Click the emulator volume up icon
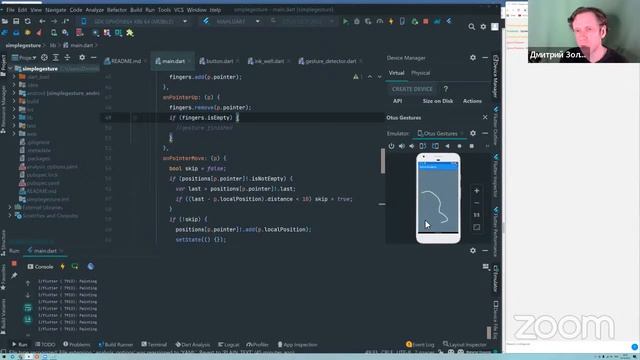 402,146
